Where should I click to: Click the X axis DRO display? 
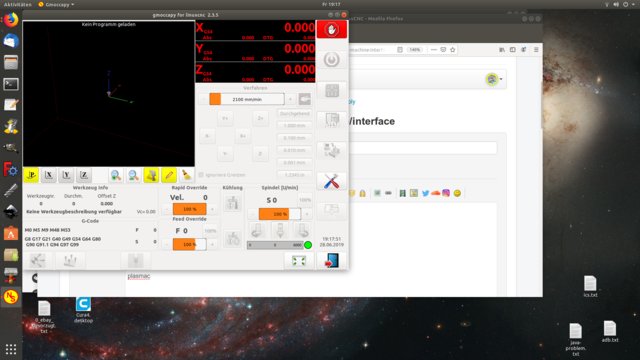255,31
